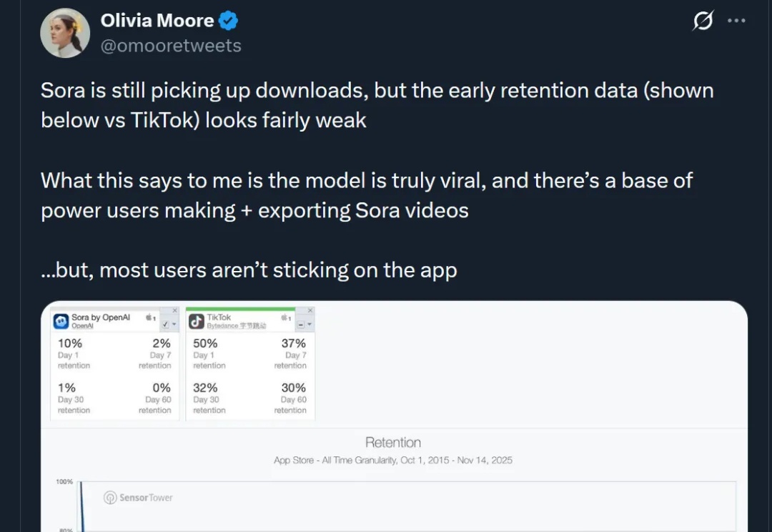Screen dimensions: 772x532
Task: Click the Grok icon on the tweet
Action: (x=703, y=22)
